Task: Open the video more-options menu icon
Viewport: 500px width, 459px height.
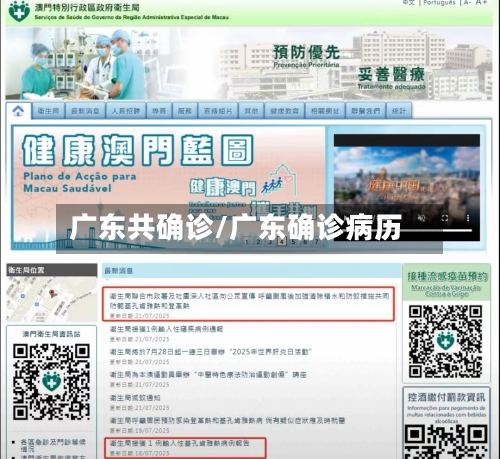Action: [x=468, y=218]
